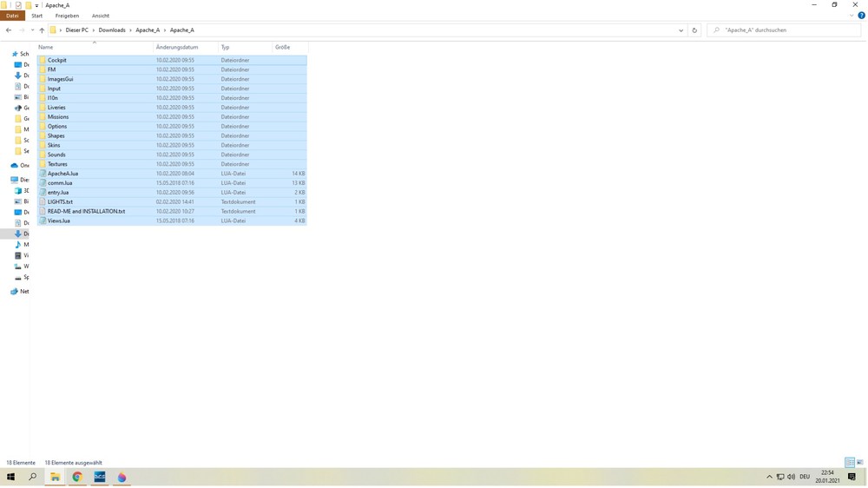The width and height of the screenshot is (868, 488).
Task: Navigate to Downloads in breadcrumb
Action: click(x=112, y=30)
